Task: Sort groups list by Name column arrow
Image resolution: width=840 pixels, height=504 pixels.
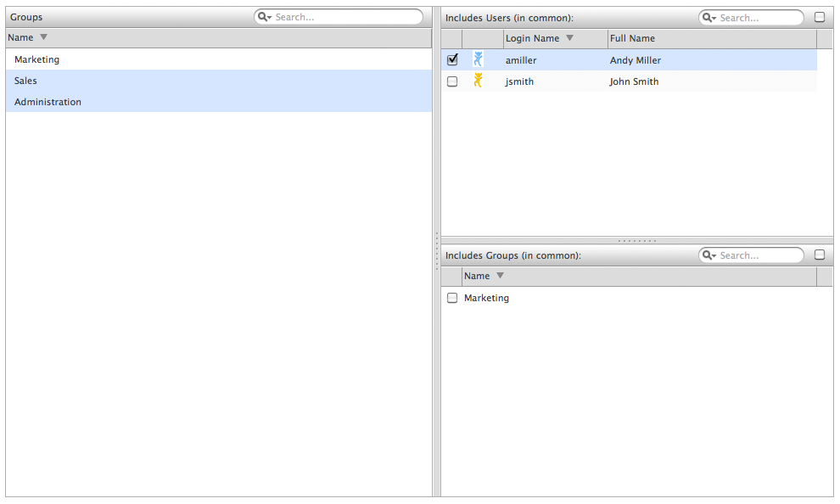Action: 43,37
